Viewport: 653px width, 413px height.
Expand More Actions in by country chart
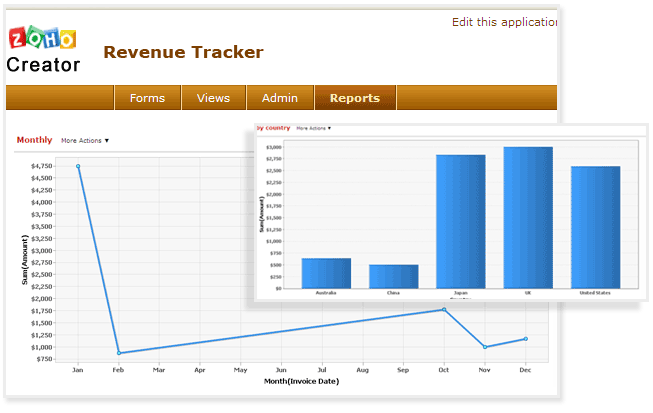tap(313, 128)
